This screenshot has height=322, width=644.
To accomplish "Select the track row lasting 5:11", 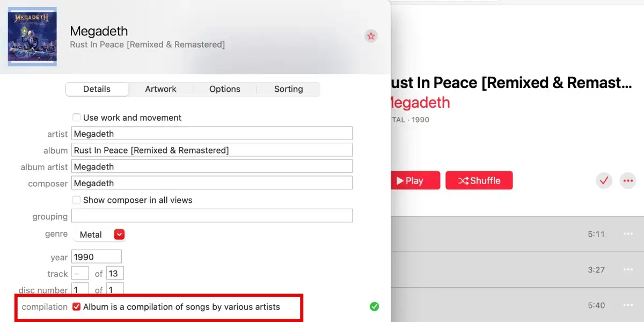I will 517,234.
